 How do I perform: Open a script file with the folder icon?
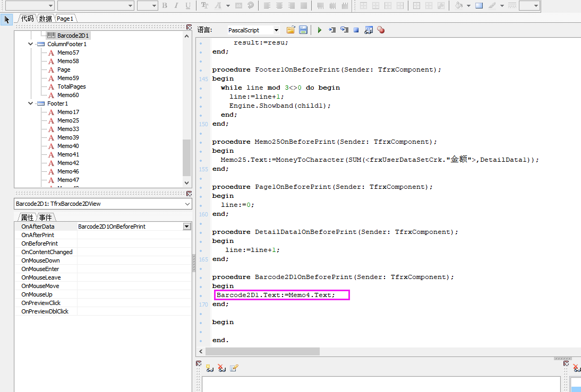pos(290,30)
